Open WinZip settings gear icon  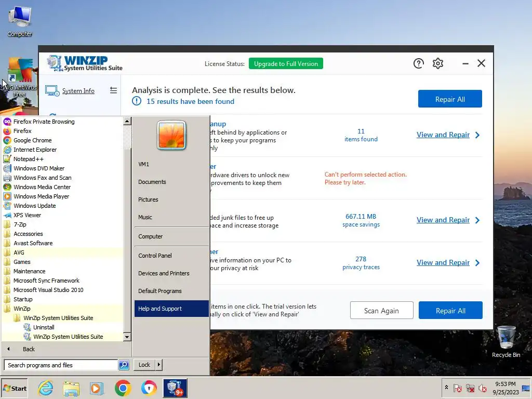pyautogui.click(x=437, y=63)
